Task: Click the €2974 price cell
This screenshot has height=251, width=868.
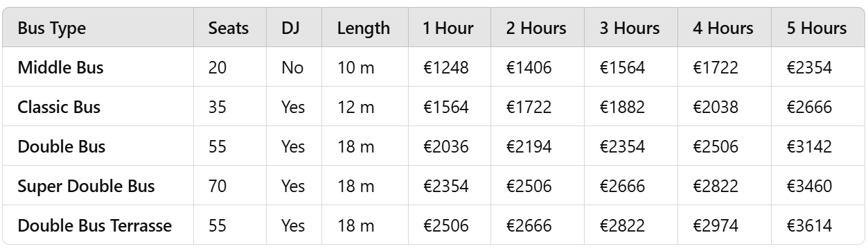Action: coord(715,226)
